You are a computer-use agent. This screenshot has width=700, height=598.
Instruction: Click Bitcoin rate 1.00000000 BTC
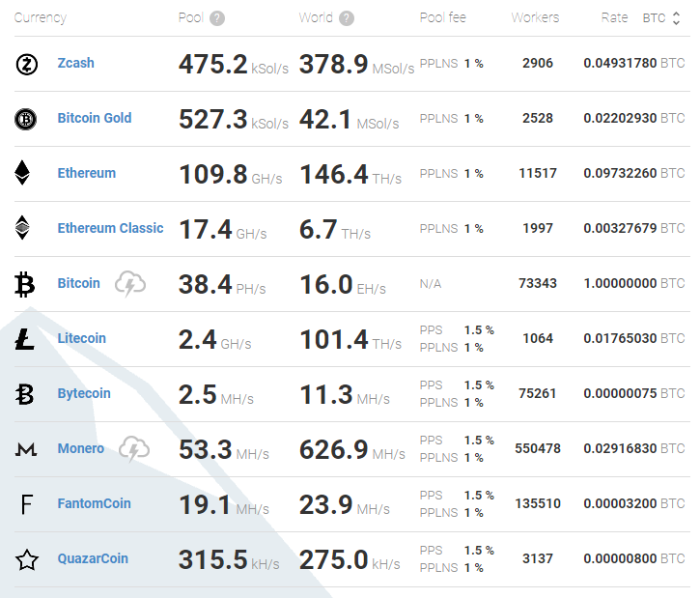tap(634, 283)
